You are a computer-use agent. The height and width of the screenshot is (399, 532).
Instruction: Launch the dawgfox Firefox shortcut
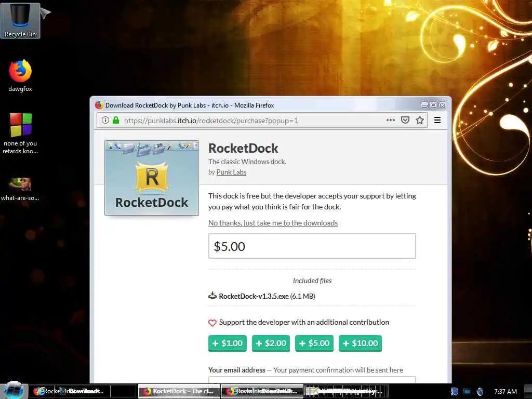point(20,75)
